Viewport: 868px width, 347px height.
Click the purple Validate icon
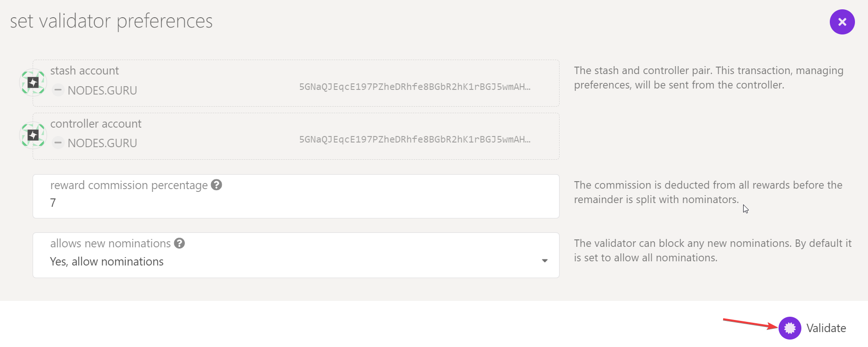click(x=790, y=328)
